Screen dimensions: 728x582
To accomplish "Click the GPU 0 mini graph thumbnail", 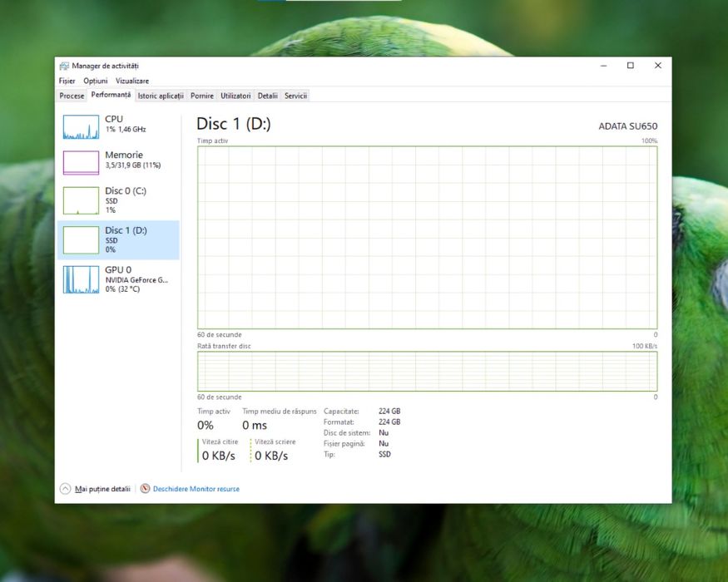I will click(x=81, y=279).
